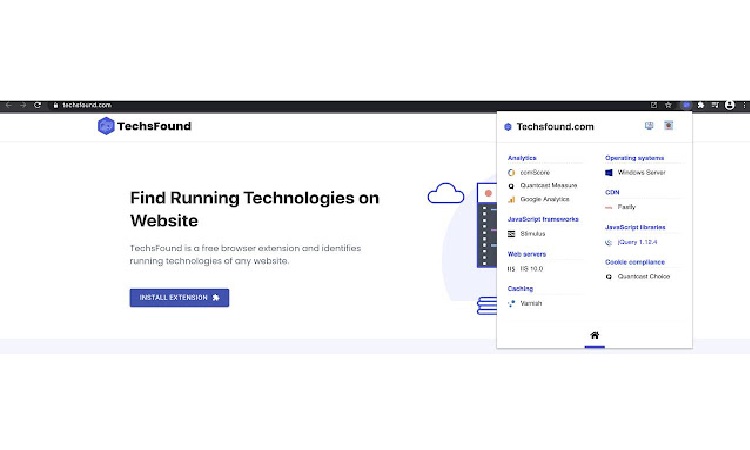Click the IIS logo icon
This screenshot has width=750, height=450.
511,269
